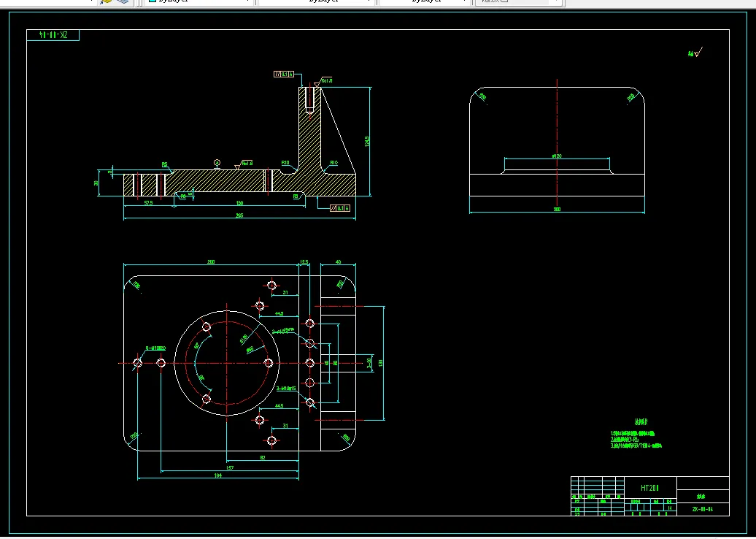756x539 pixels.
Task: Select the ø120 dimension in side view
Action: (x=556, y=156)
